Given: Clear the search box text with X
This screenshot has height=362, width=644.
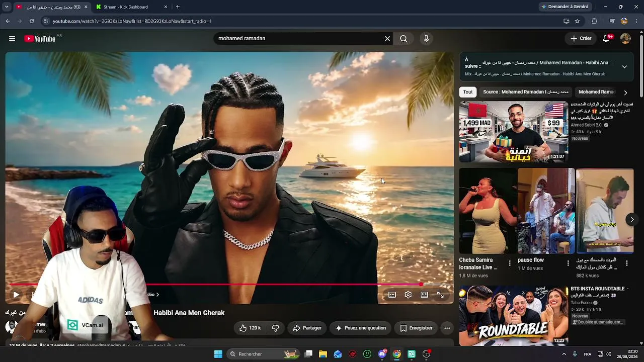Looking at the screenshot, I should pos(387,39).
